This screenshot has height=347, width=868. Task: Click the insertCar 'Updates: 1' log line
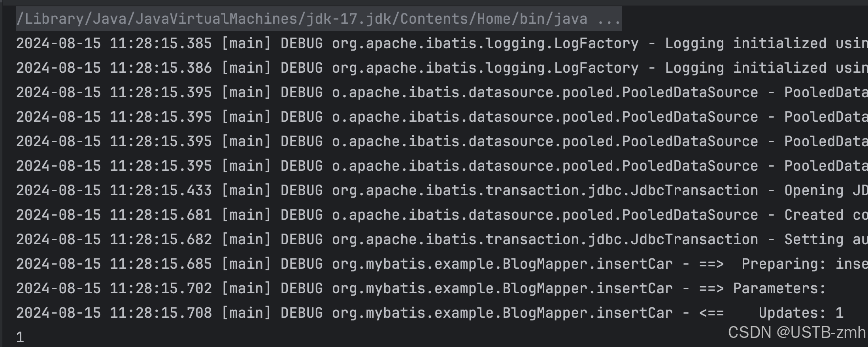pos(430,313)
